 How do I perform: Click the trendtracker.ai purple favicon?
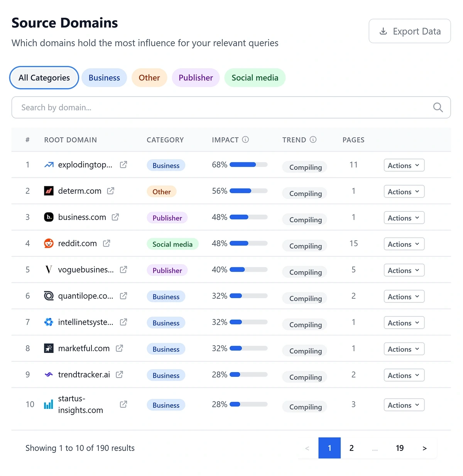pos(49,375)
